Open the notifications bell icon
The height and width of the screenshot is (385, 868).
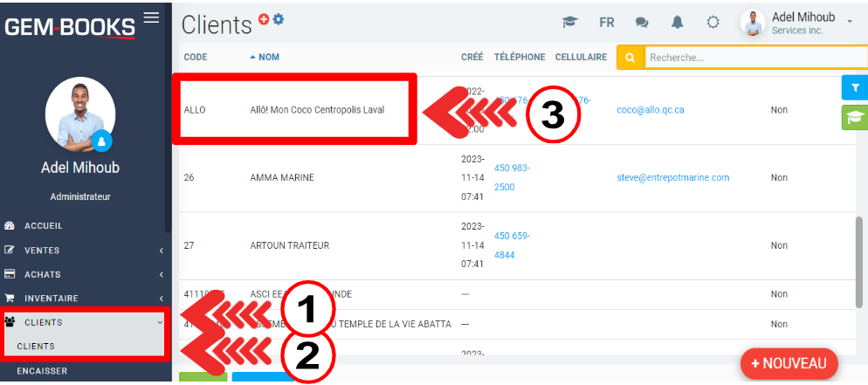click(678, 23)
